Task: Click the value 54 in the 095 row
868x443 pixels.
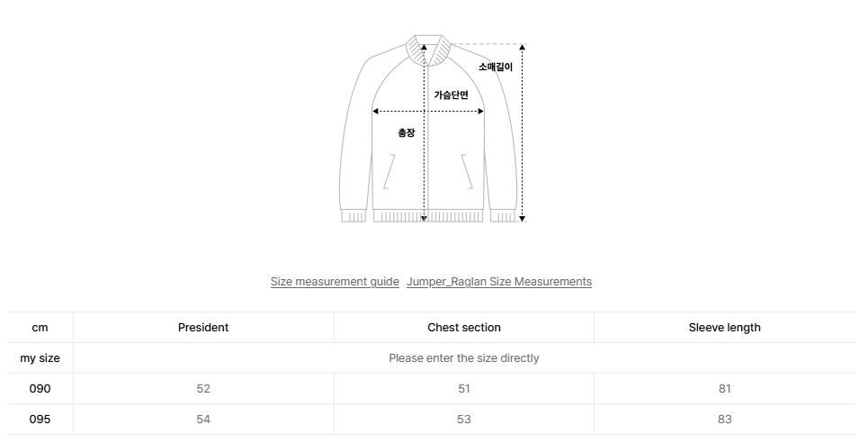Action: tap(203, 420)
